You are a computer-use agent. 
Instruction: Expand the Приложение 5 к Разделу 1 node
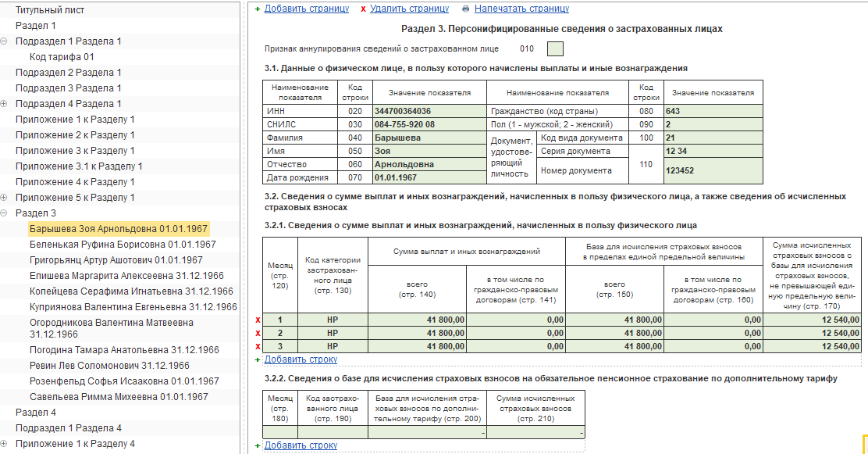5,198
